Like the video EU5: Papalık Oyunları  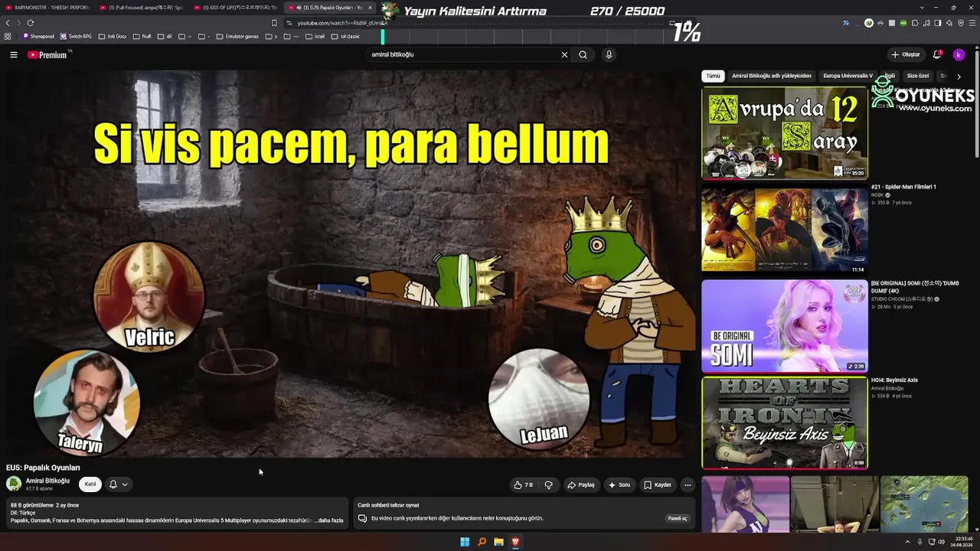tap(524, 484)
